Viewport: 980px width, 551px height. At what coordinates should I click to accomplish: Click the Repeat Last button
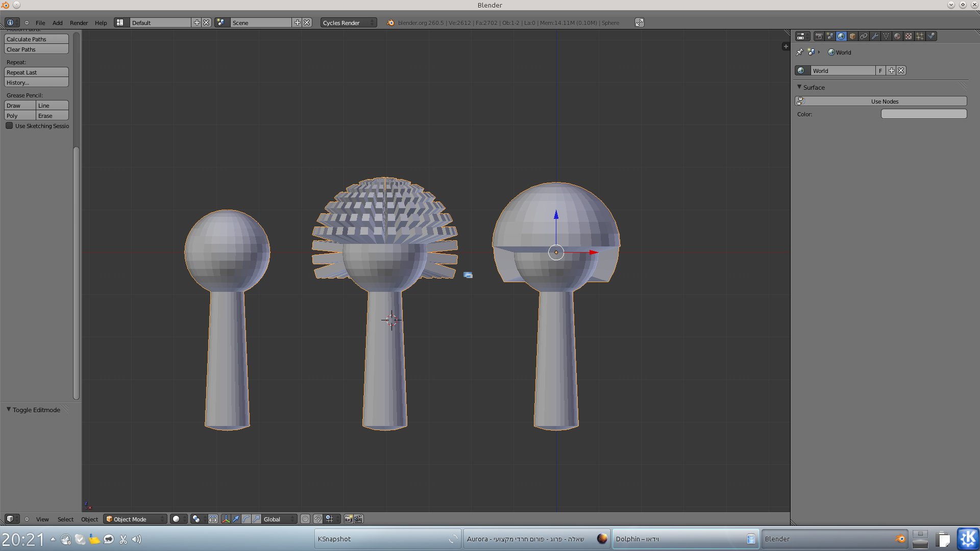pyautogui.click(x=36, y=72)
